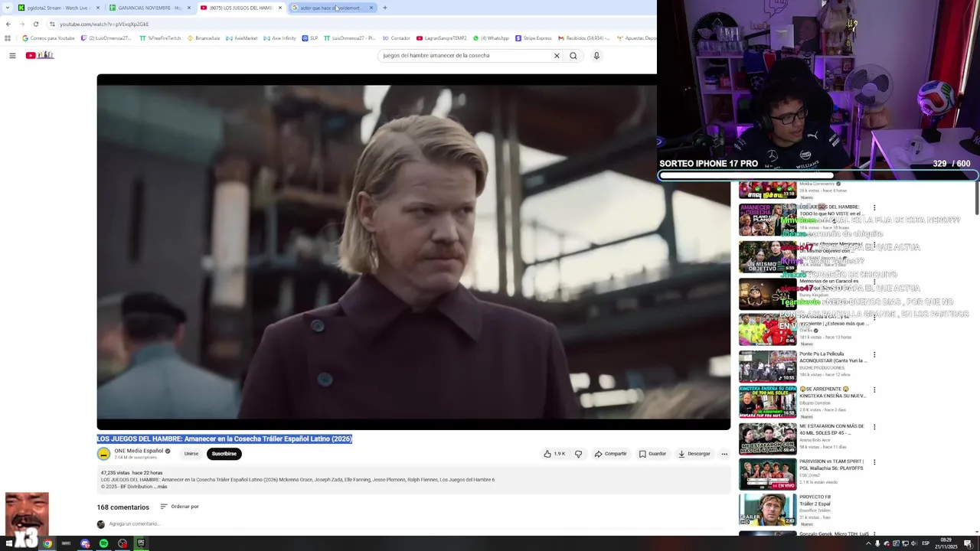Open Ponte Pa La Pelicula video thumbnail
This screenshot has height=551, width=980.
point(767,367)
